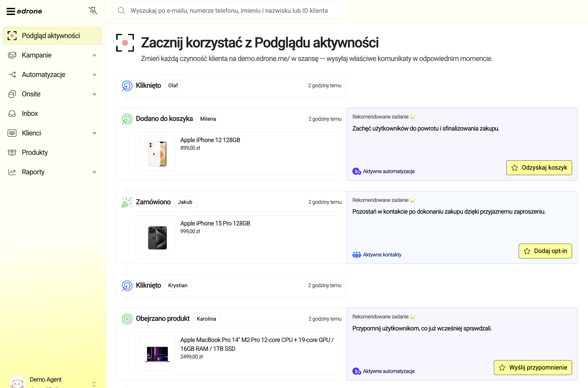588x388 pixels.
Task: Click the Klienci people icon
Action: pos(12,133)
